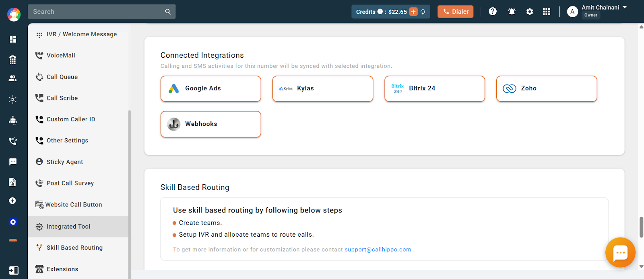Viewport: 644px width, 279px height.
Task: Select the Zoho integration card
Action: 547,89
